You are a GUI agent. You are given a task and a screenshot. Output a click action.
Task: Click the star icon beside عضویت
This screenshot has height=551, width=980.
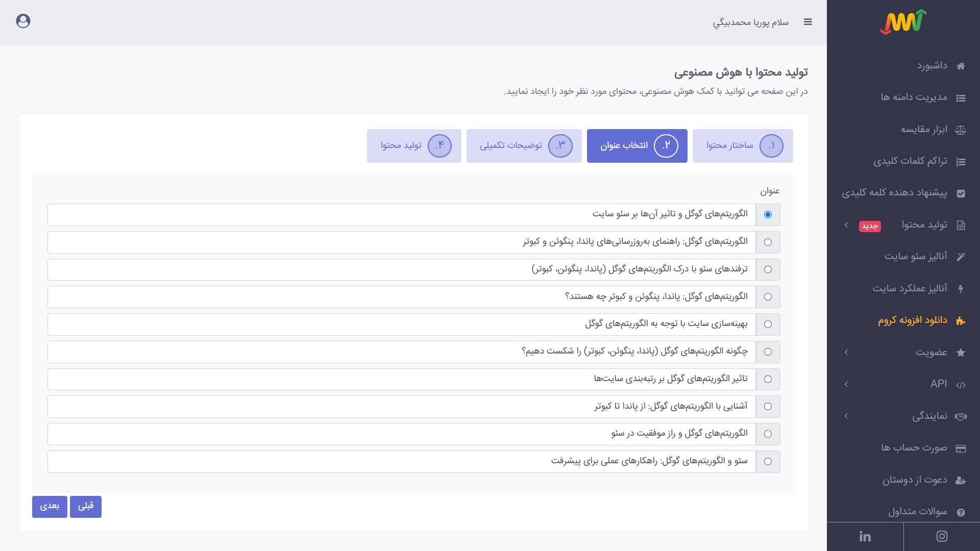point(961,353)
